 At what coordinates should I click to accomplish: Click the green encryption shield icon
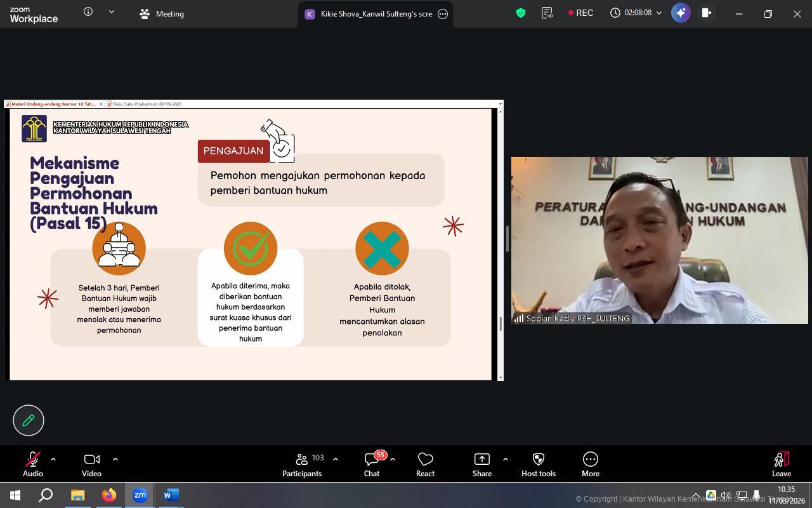(521, 13)
